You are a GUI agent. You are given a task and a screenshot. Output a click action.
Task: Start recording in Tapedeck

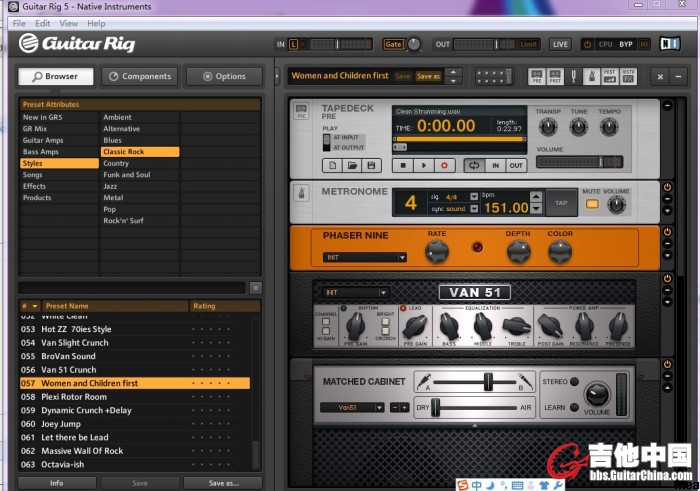[x=444, y=166]
